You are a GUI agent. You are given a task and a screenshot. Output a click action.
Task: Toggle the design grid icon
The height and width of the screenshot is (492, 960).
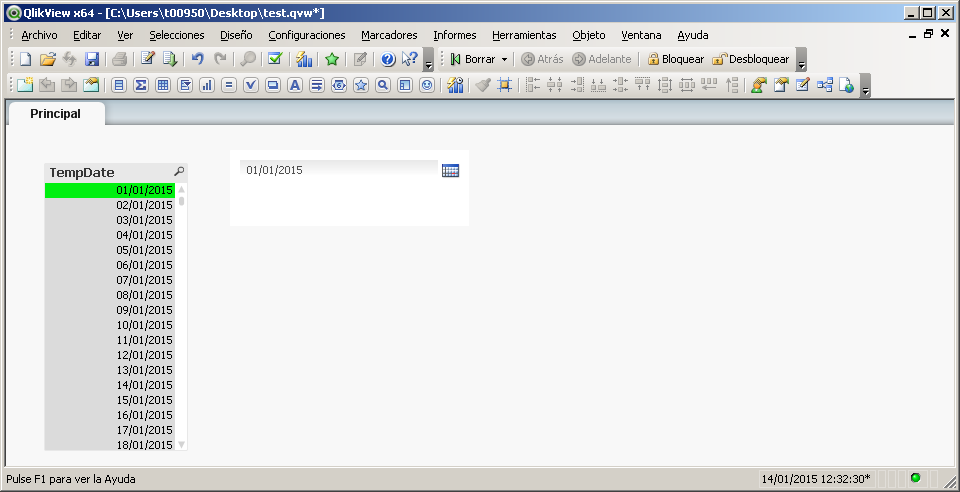504,85
